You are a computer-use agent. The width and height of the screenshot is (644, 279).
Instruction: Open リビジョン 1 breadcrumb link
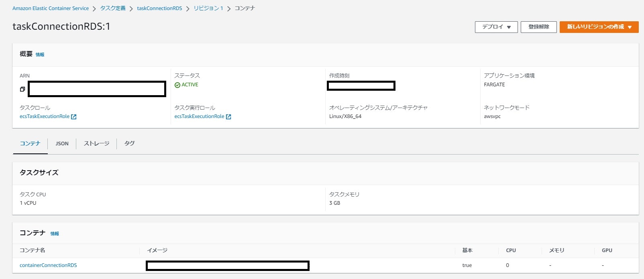208,8
